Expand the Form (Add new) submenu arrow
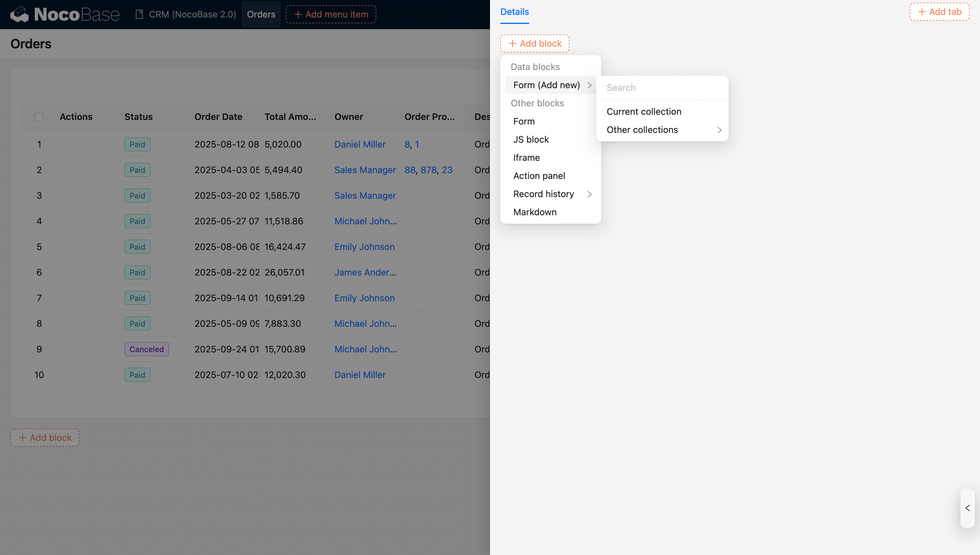 tap(589, 85)
